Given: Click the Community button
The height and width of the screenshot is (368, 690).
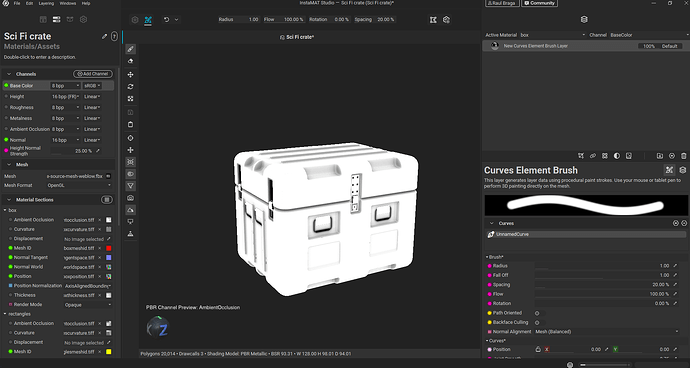Looking at the screenshot, I should click(540, 3).
